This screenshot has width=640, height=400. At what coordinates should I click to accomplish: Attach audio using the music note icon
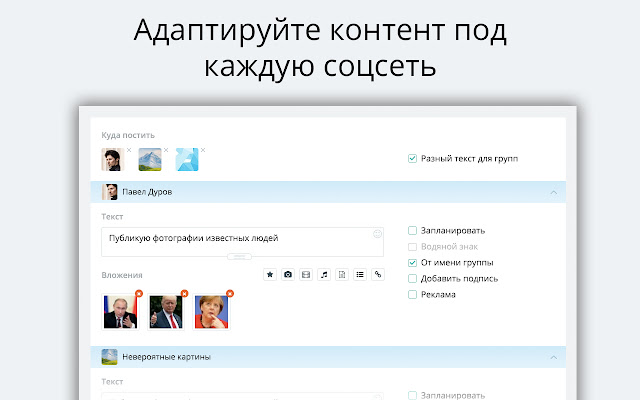tap(324, 274)
